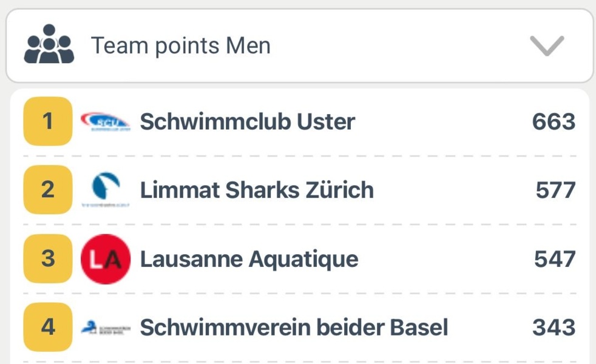Select the rank 4 yellow badge
Viewport: 596px width, 364px height.
point(48,328)
